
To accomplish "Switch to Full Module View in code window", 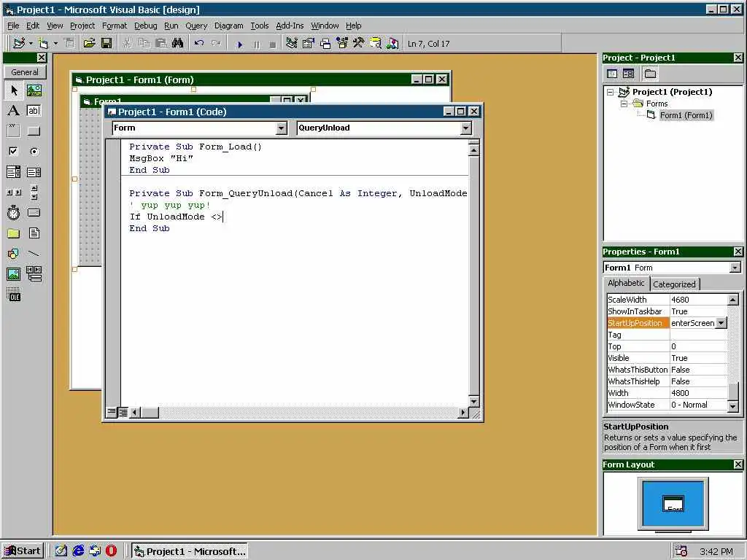I will click(123, 412).
